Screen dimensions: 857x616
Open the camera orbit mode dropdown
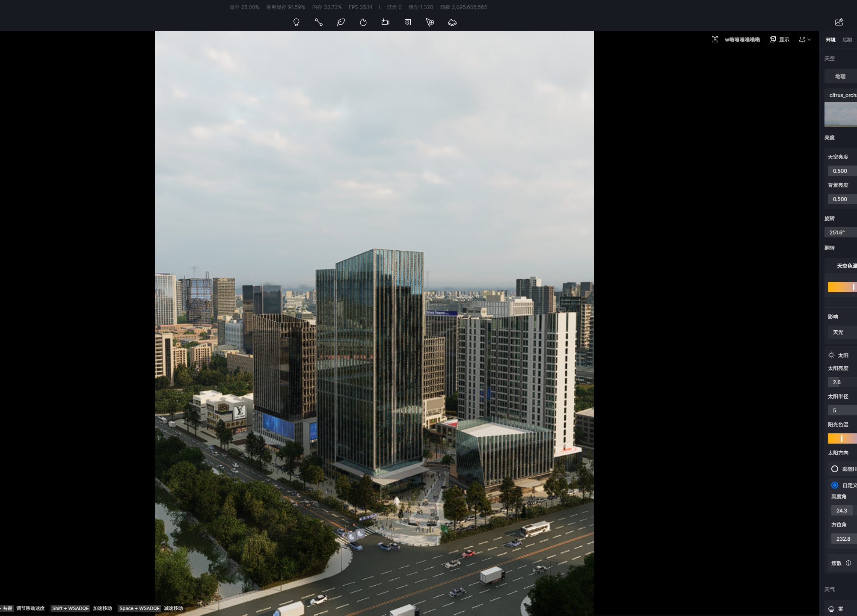805,39
